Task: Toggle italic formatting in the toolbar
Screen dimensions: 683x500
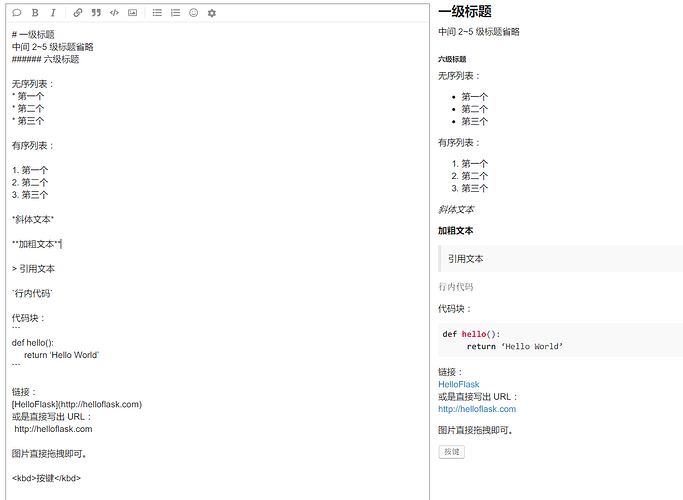Action: coord(53,13)
